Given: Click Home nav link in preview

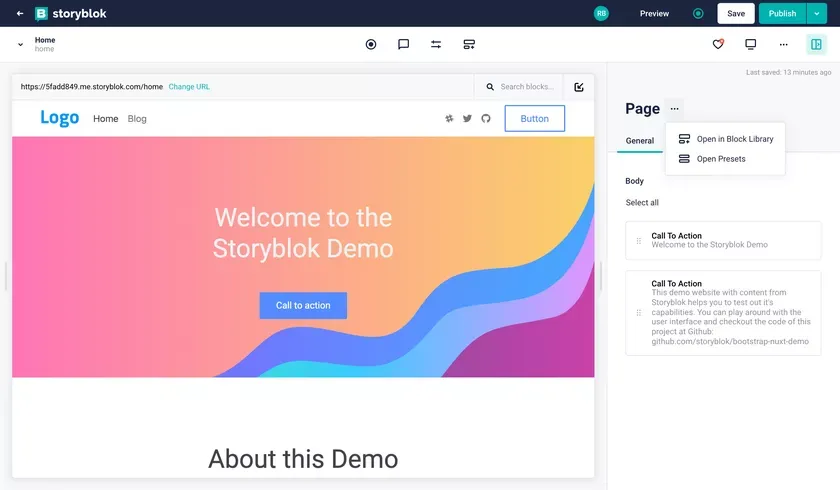Looking at the screenshot, I should [x=106, y=119].
